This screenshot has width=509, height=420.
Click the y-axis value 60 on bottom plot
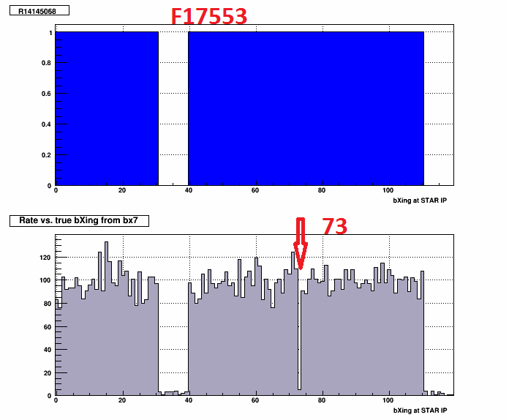pos(48,327)
